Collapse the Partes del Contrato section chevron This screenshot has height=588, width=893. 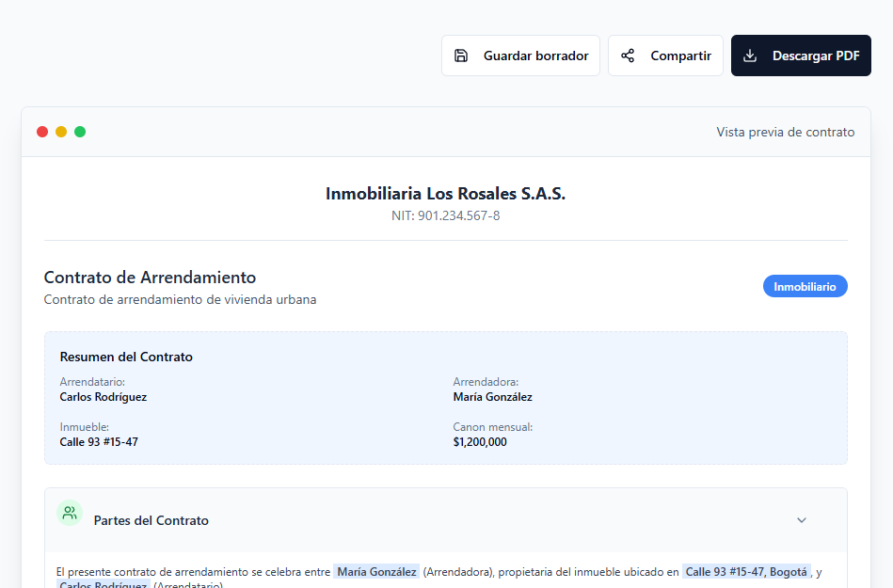(x=802, y=520)
